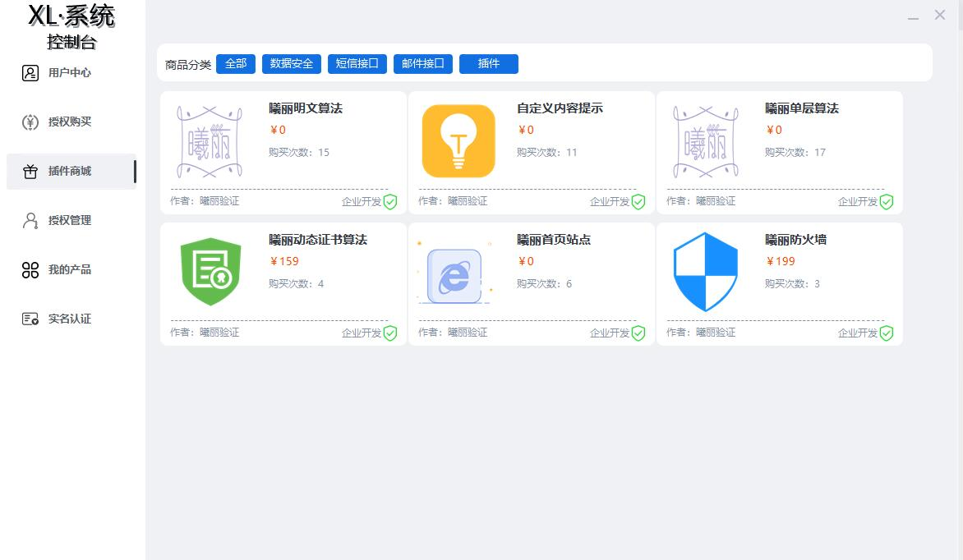Select the 我的产品 grid icon
The image size is (963, 560).
(x=29, y=270)
